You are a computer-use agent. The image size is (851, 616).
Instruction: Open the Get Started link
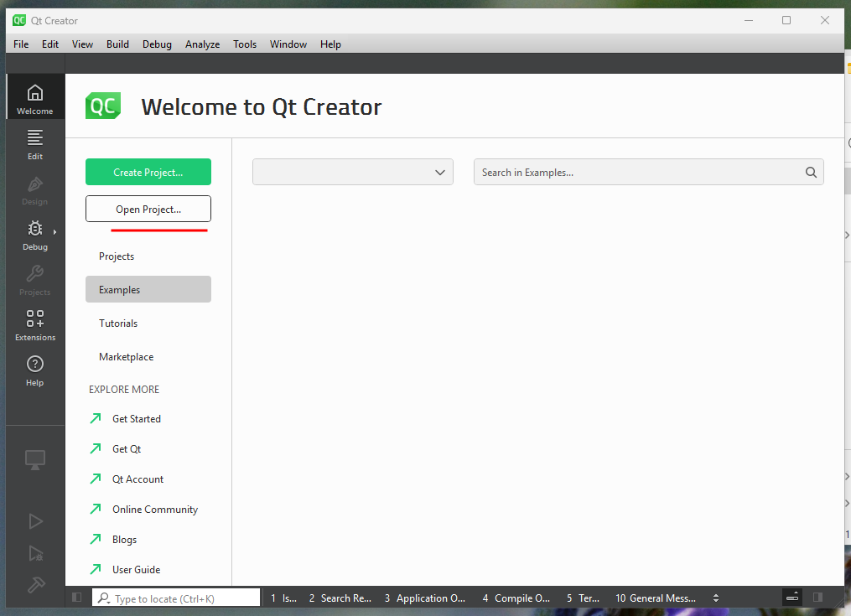pyautogui.click(x=136, y=419)
